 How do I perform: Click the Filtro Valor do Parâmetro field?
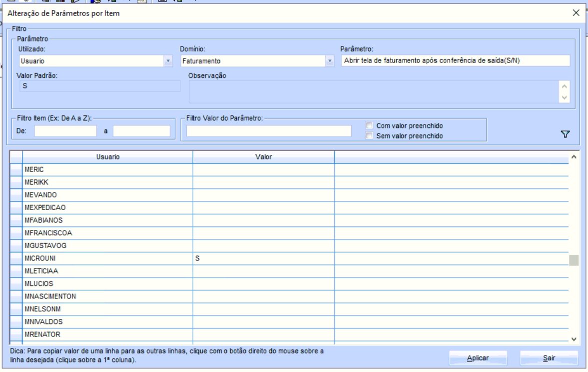pyautogui.click(x=269, y=130)
